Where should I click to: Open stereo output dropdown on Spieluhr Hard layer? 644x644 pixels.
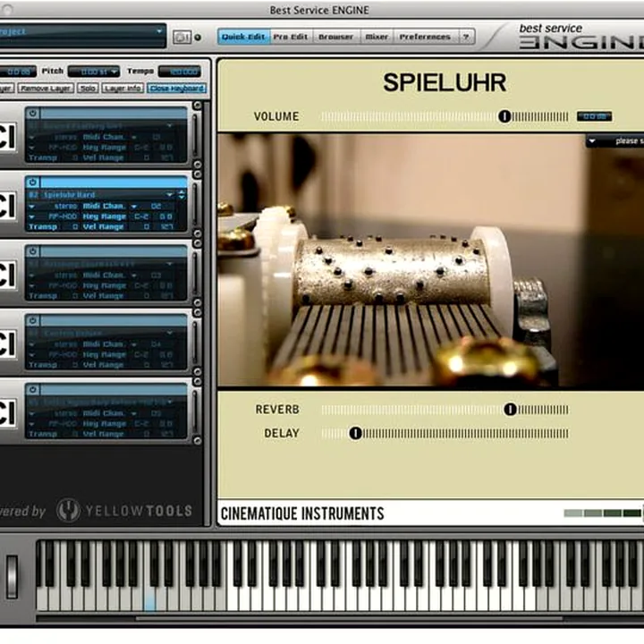click(x=31, y=207)
